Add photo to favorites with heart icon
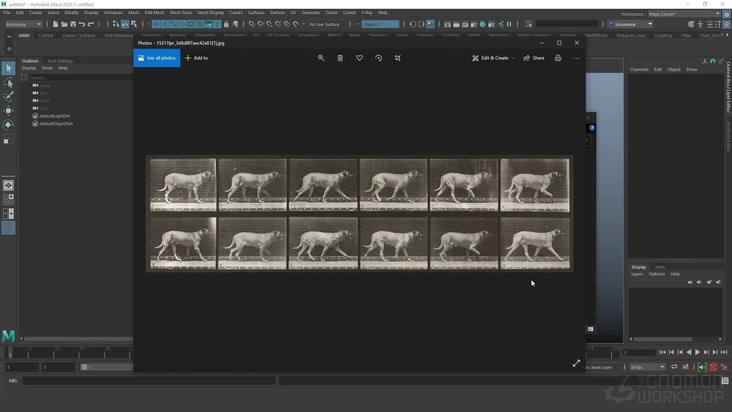This screenshot has width=732, height=412. 359,58
